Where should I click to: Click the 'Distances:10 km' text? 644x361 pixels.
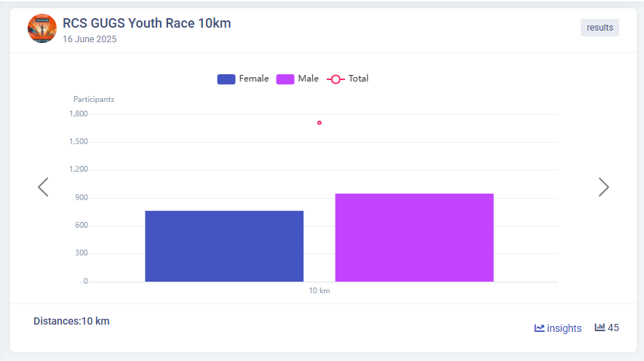click(x=71, y=321)
